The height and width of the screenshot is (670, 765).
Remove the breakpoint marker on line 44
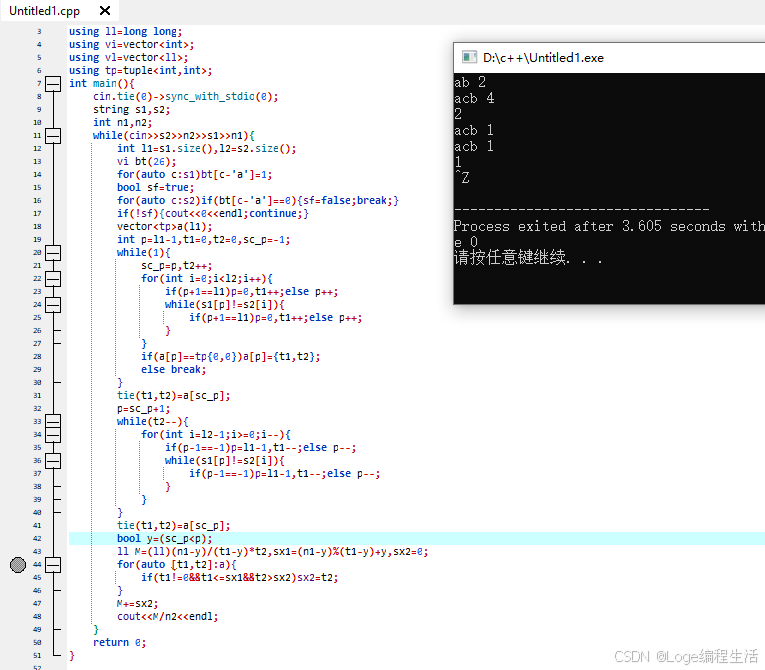point(18,565)
